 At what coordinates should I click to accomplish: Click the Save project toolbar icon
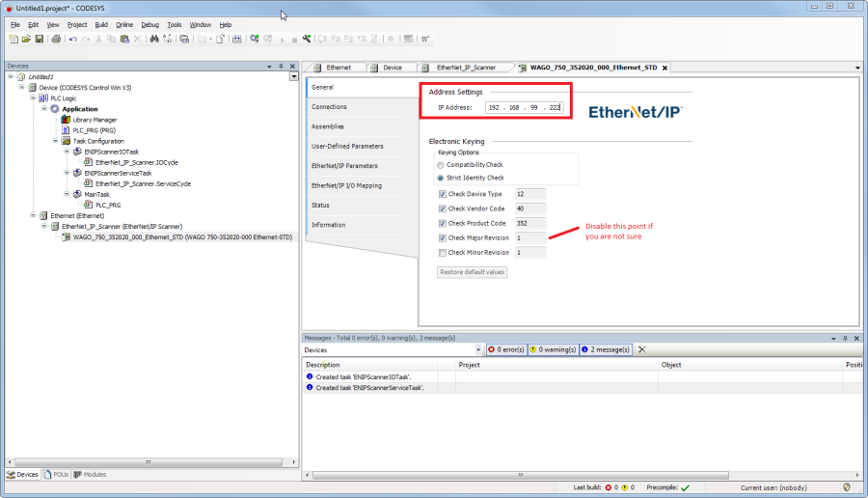click(x=40, y=39)
